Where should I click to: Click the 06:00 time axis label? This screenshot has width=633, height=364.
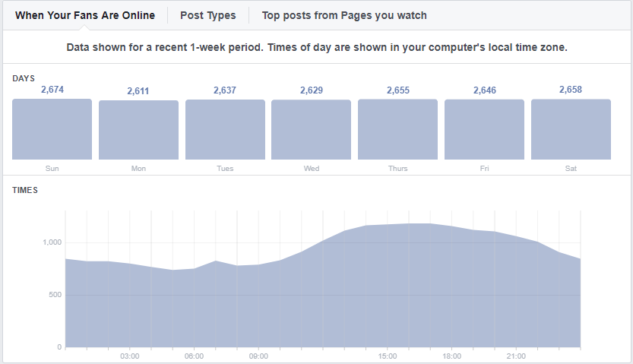click(x=195, y=356)
